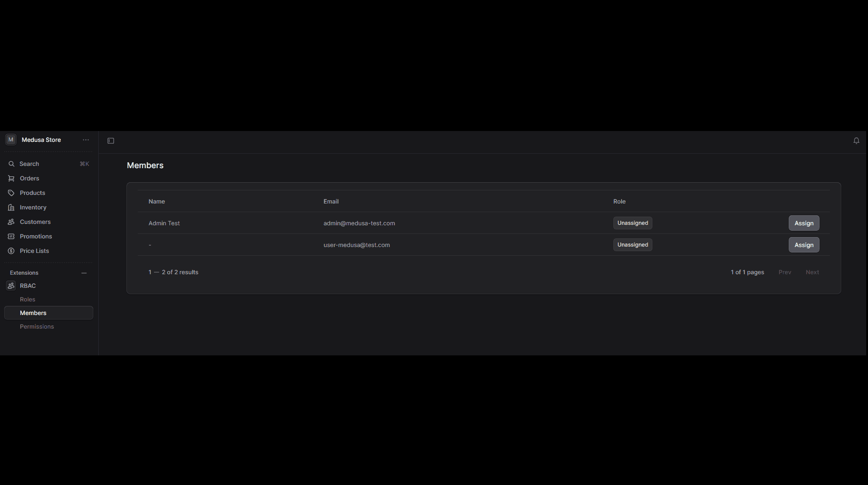Click the Medusa Store avatar badge
Viewport: 868px width, 485px height.
10,140
